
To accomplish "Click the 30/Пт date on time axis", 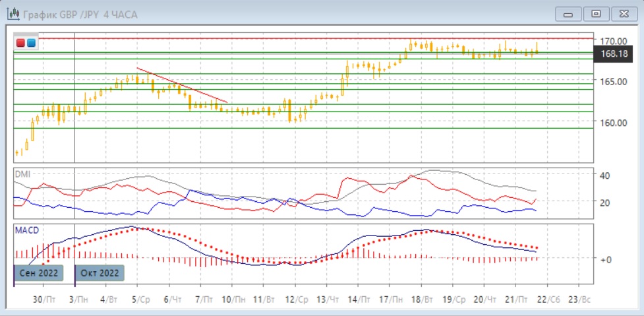I will [x=43, y=299].
